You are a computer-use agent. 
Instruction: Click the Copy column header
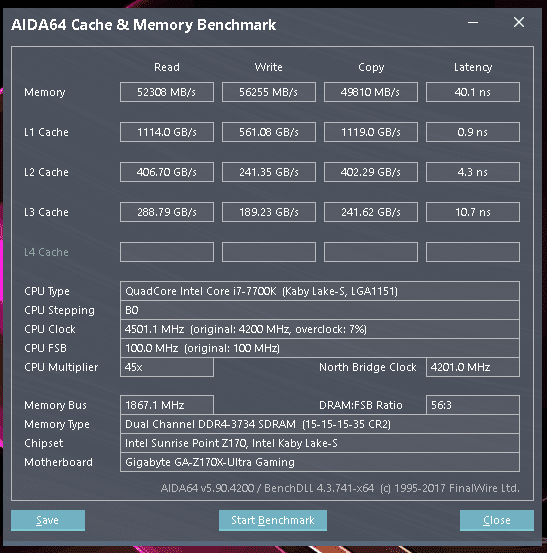(x=371, y=67)
